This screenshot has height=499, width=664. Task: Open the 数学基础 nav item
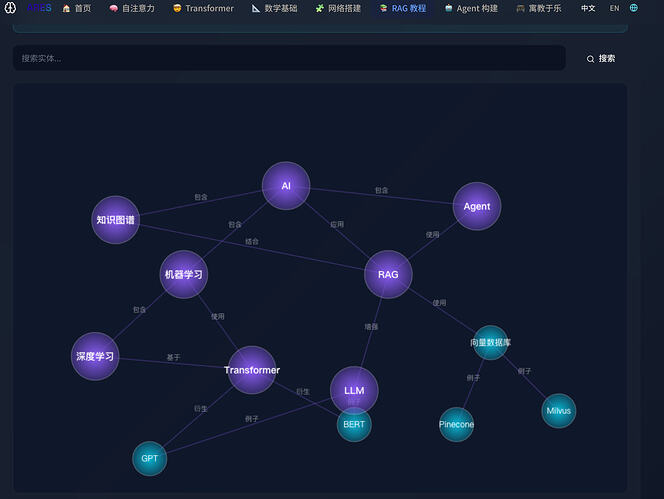(274, 8)
